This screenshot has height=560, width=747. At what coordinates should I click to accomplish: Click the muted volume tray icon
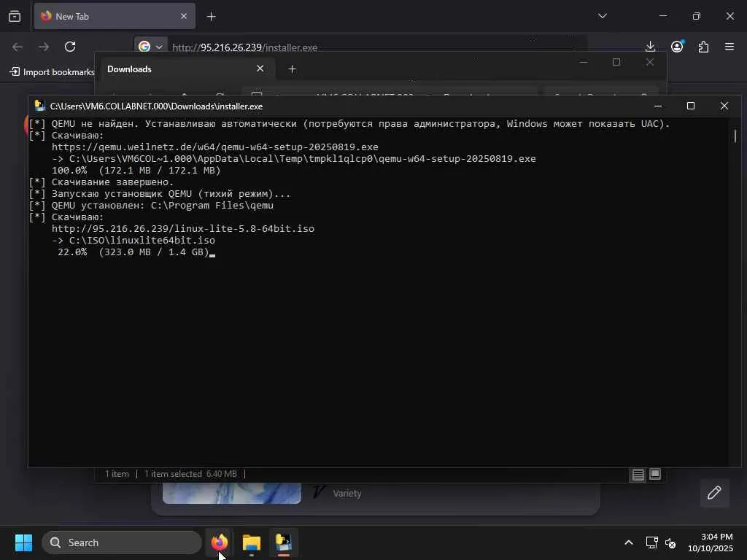[x=670, y=542]
